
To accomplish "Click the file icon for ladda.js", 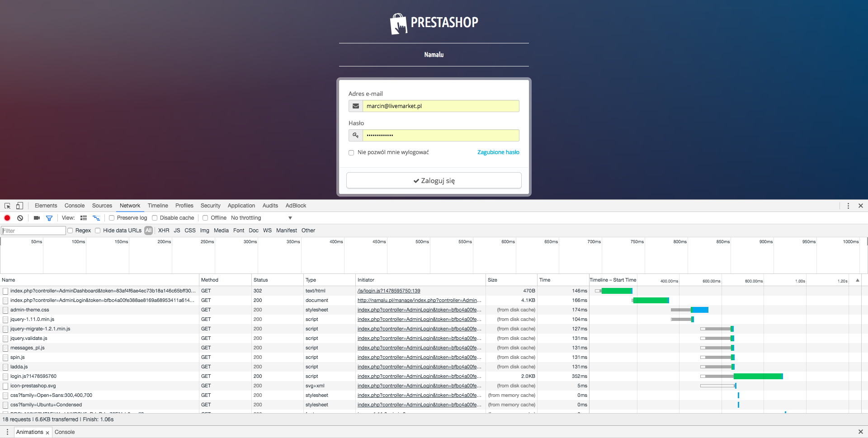I will [5, 367].
